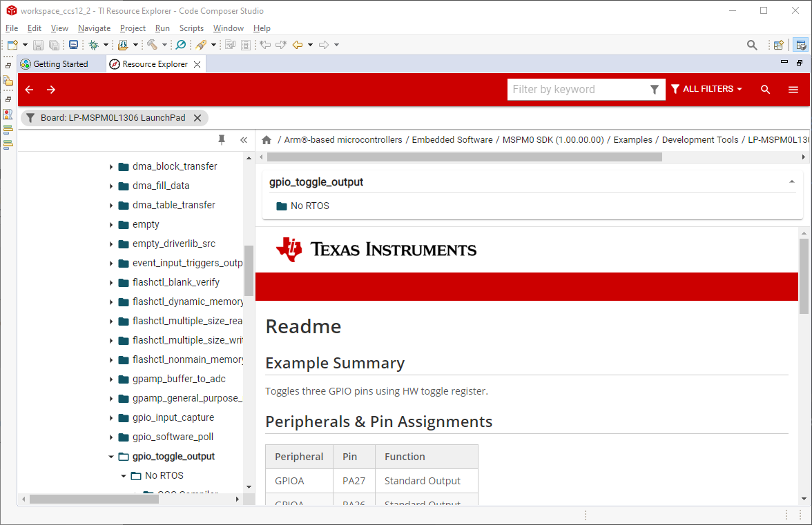The image size is (812, 525).
Task: Click the home icon in the breadcrumb
Action: pos(267,139)
